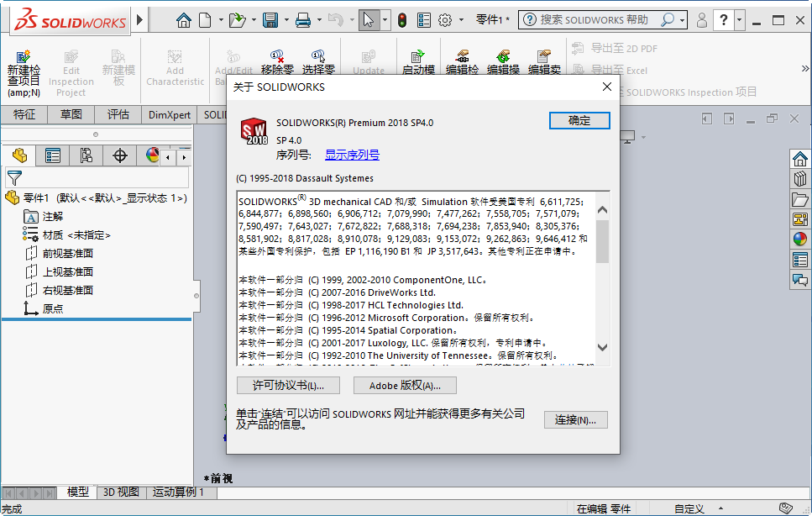Select 原点 in the feature tree

pos(52,308)
